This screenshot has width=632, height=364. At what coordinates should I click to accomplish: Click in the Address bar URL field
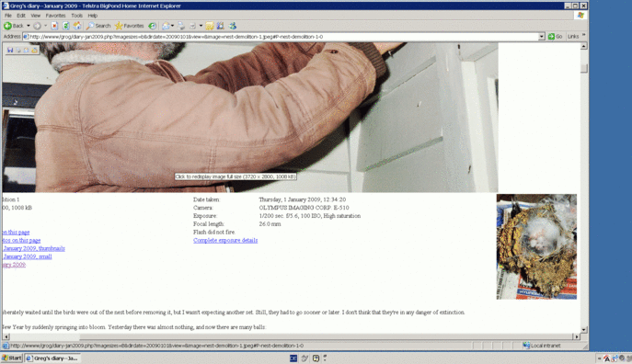[x=281, y=36]
